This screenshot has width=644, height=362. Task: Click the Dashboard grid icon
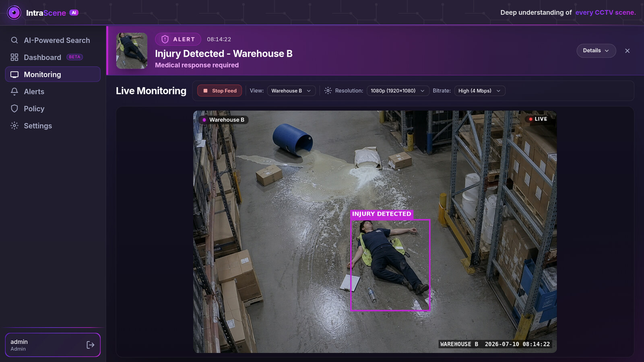click(14, 57)
